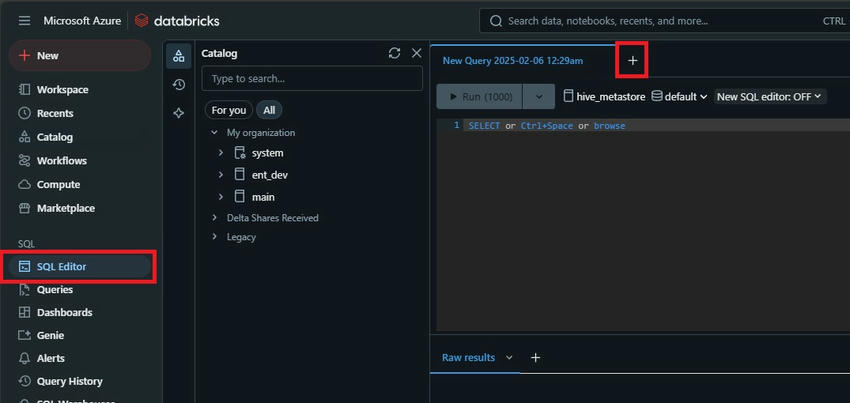This screenshot has width=850, height=403.
Task: Click into the SQL editor line 1
Action: (656, 126)
